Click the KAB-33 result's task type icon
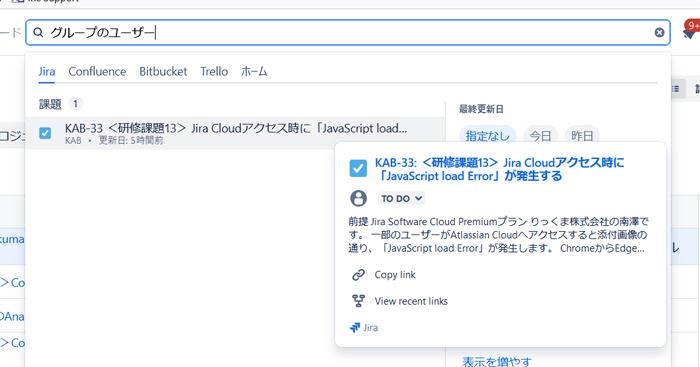 (x=45, y=133)
